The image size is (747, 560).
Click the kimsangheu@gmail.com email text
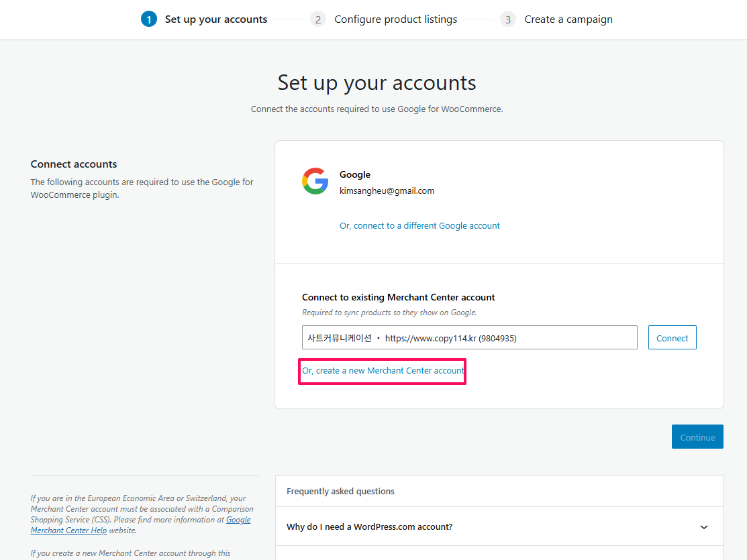pyautogui.click(x=386, y=190)
